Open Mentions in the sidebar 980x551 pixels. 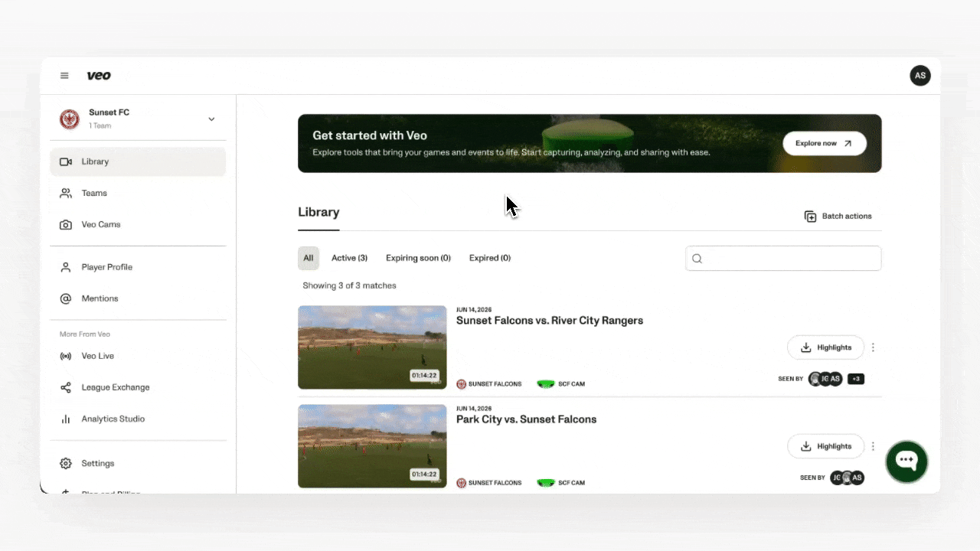pos(138,298)
